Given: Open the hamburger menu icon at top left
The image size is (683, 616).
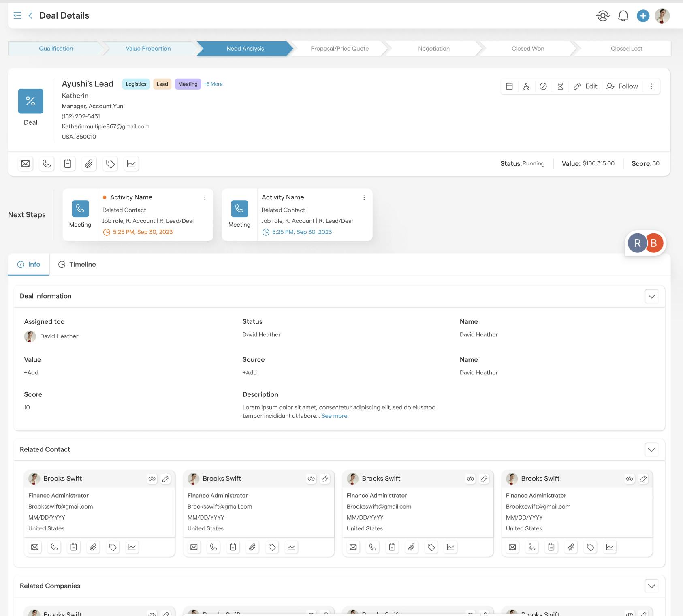Looking at the screenshot, I should pos(17,16).
